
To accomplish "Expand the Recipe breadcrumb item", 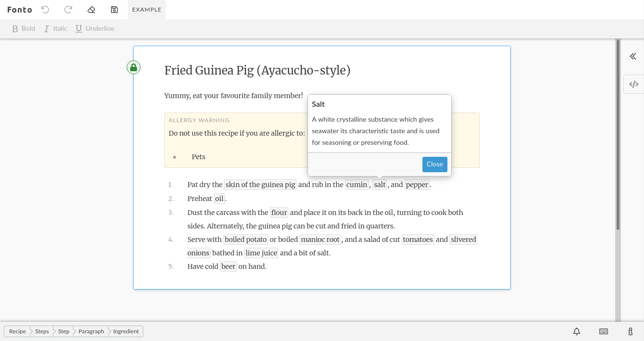I will (x=17, y=331).
